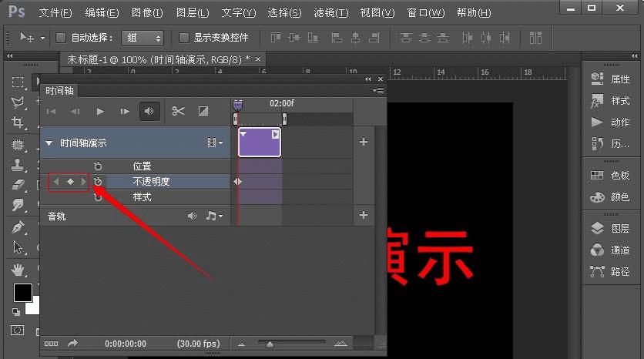Click the timeline zoom slider handle
644x359 pixels.
[x=270, y=344]
